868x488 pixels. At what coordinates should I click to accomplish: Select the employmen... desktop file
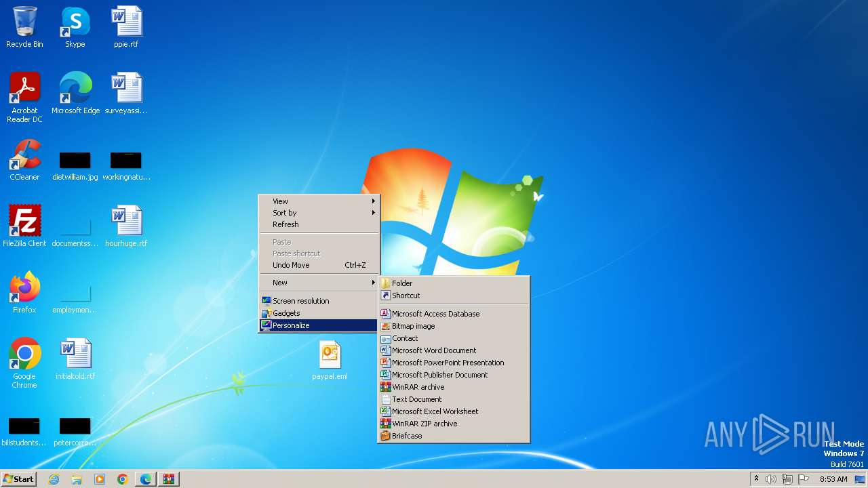pos(75,300)
